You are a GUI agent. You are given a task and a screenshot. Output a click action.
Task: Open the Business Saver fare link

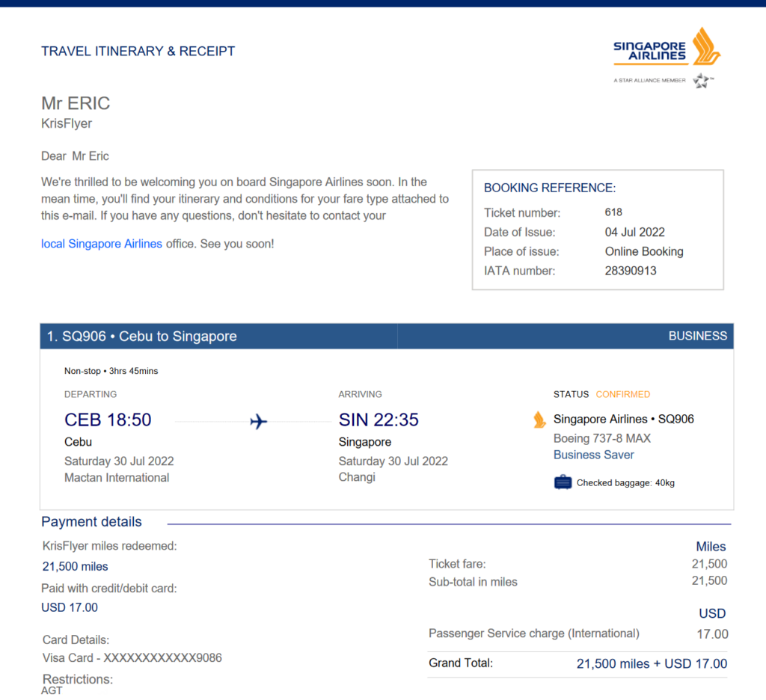click(593, 455)
